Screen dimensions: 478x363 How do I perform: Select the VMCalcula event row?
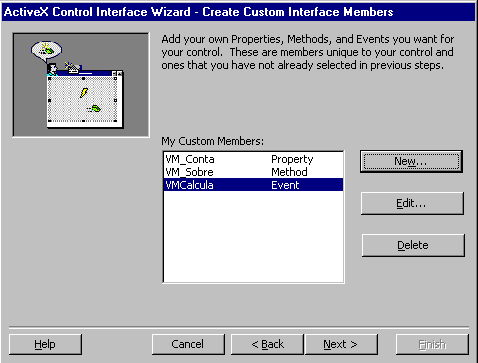pyautogui.click(x=253, y=185)
